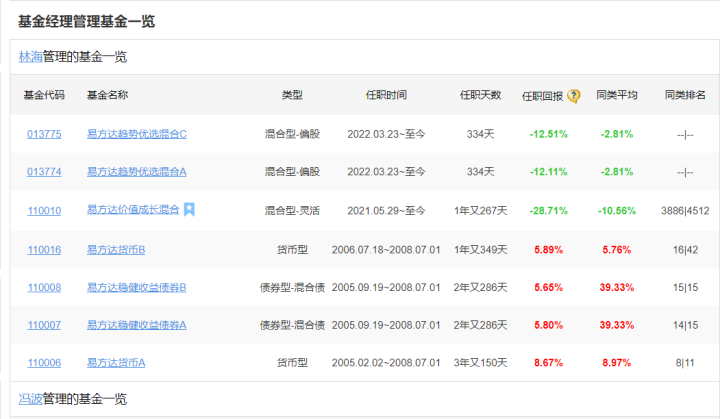Viewport: 720px width, 419px height.
Task: Click the 16|42 ranking cell
Action: click(x=685, y=250)
